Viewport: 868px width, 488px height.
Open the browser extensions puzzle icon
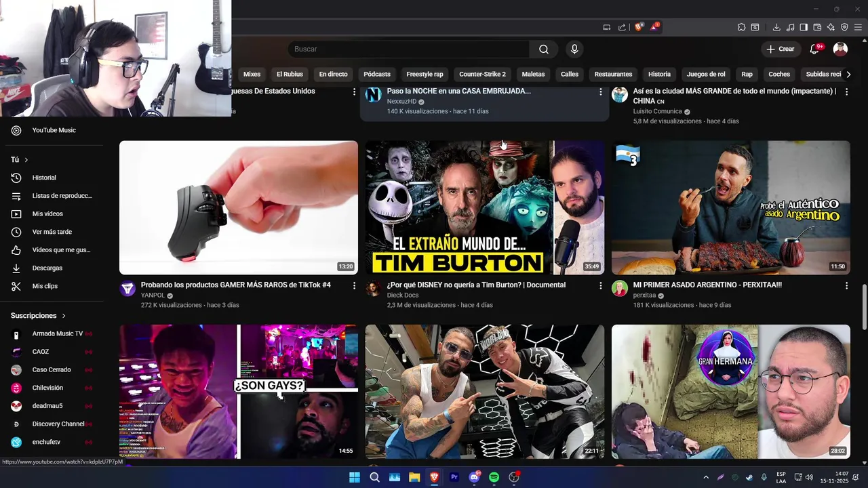pyautogui.click(x=741, y=27)
